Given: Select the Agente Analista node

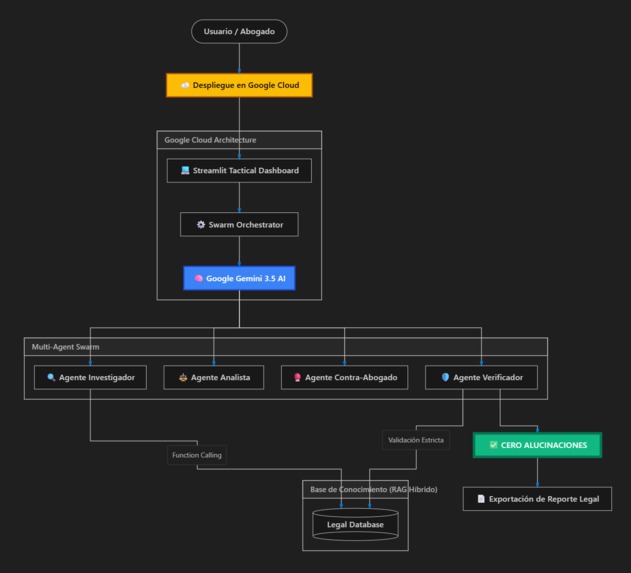Looking at the screenshot, I should point(214,377).
